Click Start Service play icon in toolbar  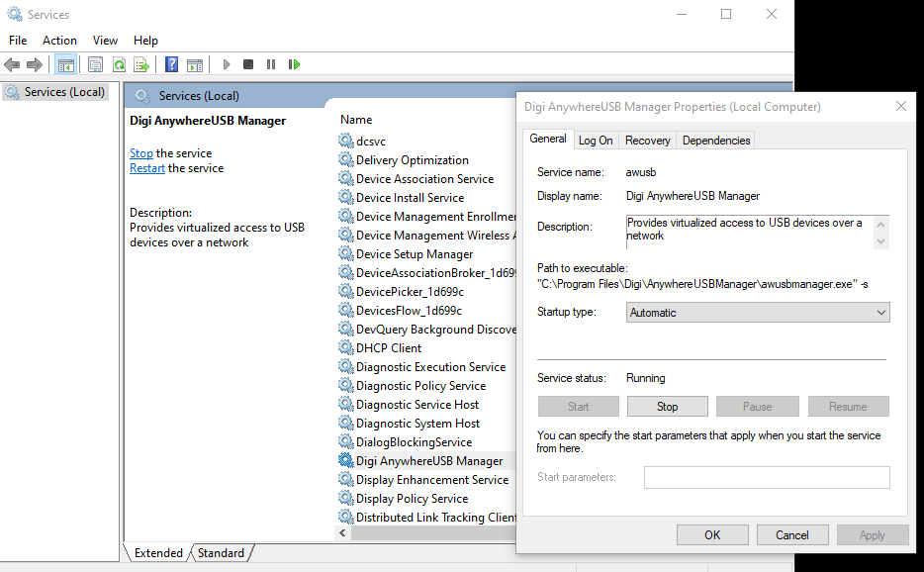pyautogui.click(x=227, y=64)
